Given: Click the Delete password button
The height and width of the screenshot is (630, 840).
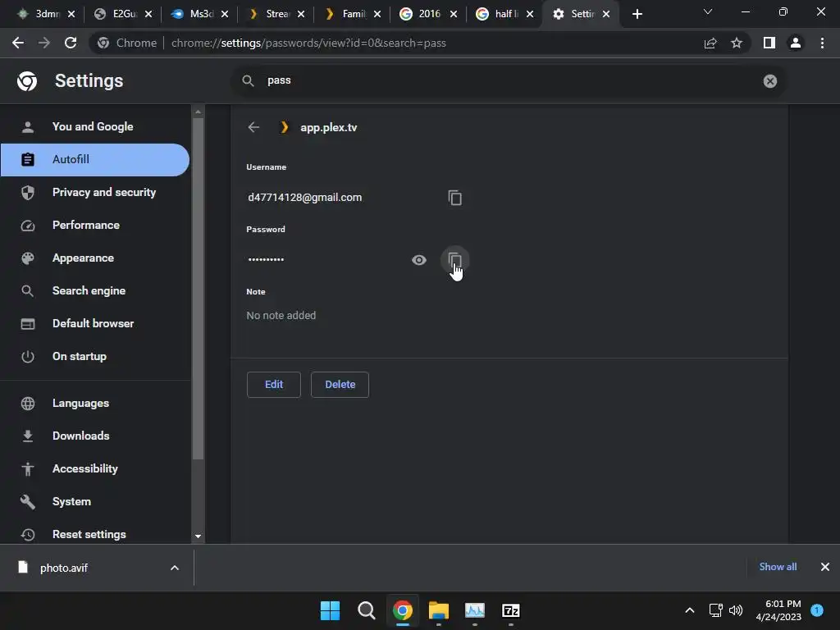Looking at the screenshot, I should [340, 385].
